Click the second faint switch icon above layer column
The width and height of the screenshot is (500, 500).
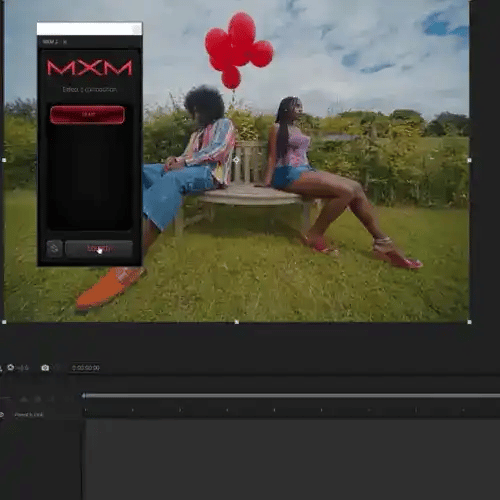pos(37,399)
